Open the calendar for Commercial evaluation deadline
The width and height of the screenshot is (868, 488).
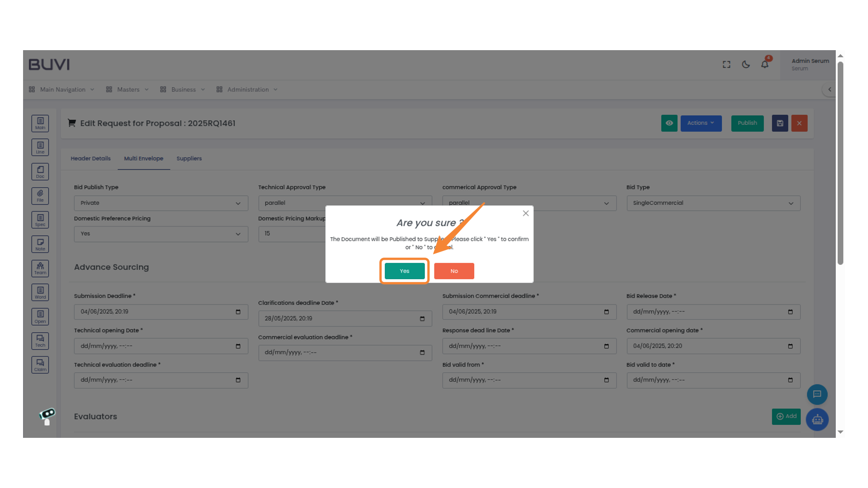pyautogui.click(x=422, y=353)
